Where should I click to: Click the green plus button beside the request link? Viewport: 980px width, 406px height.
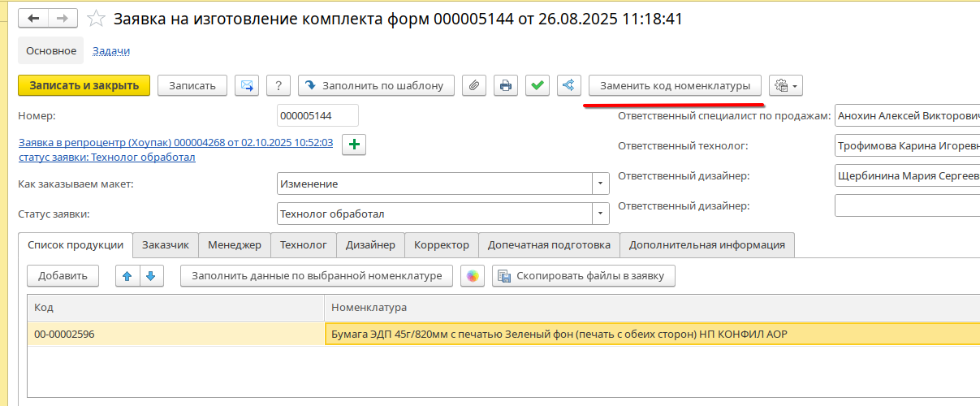(x=355, y=145)
